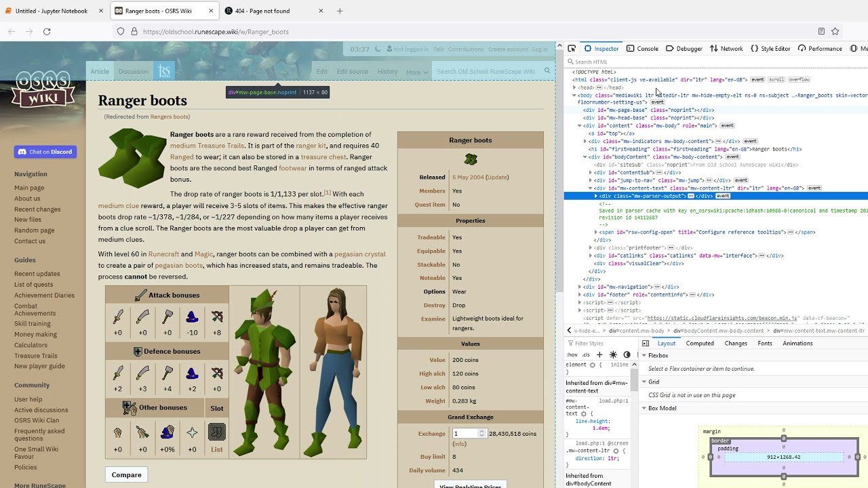
Task: Expand the head element node
Action: [x=574, y=87]
